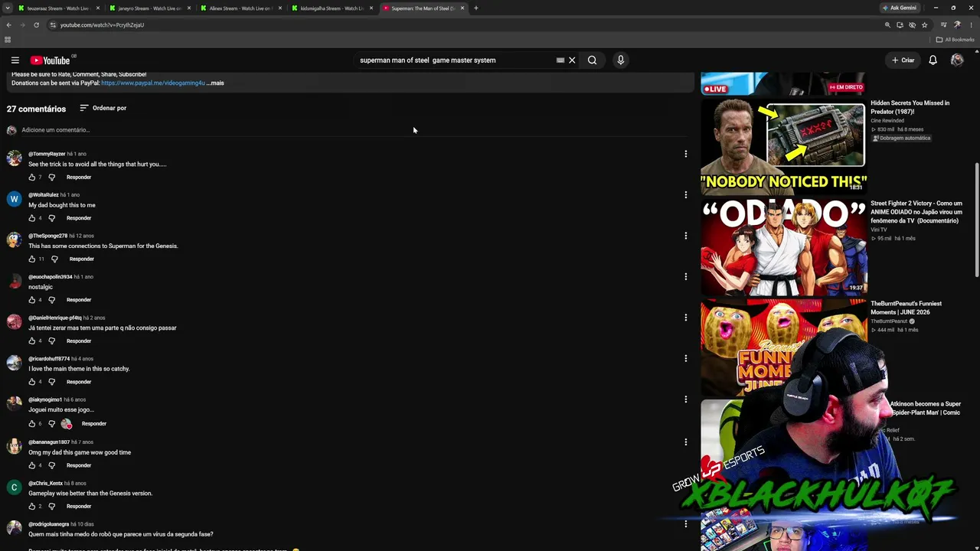
Task: Open options menu for @iakynogimo1 comment
Action: pos(685,399)
